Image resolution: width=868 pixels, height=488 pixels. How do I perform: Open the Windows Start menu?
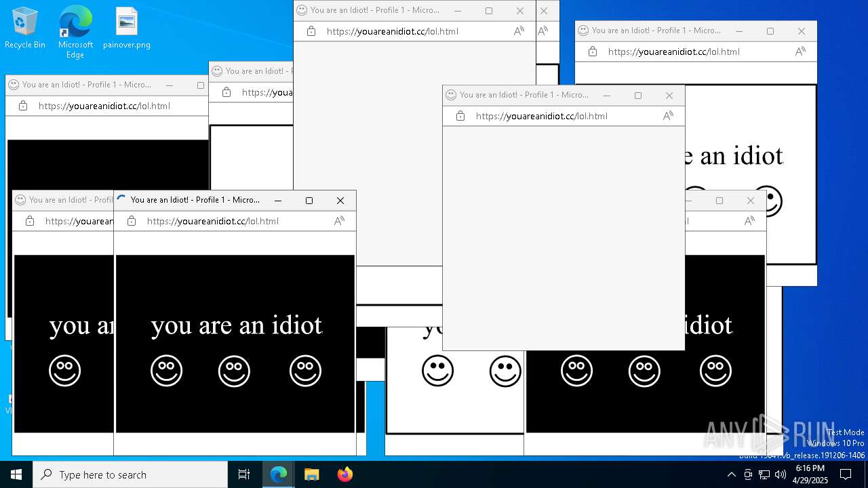coord(16,474)
